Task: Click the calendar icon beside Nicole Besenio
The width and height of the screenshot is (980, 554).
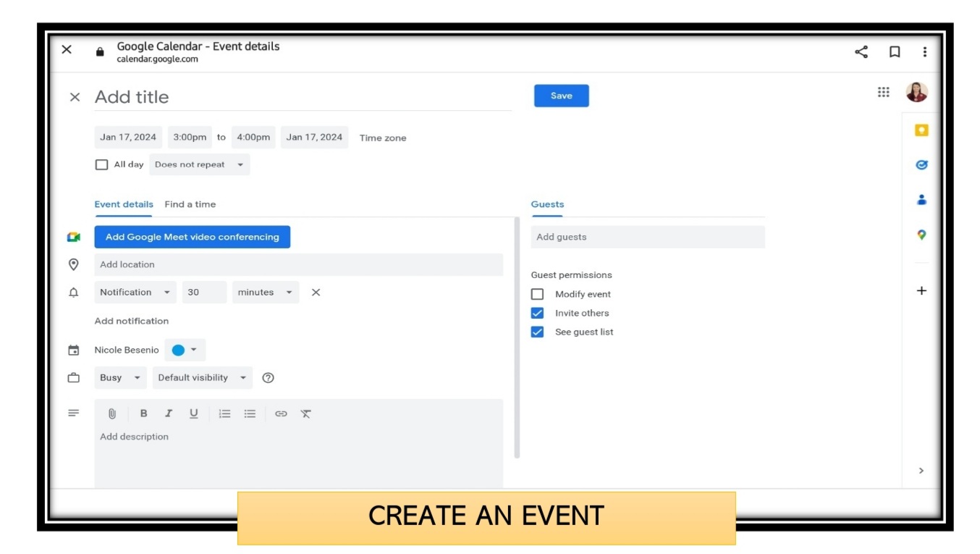Action: coord(73,351)
